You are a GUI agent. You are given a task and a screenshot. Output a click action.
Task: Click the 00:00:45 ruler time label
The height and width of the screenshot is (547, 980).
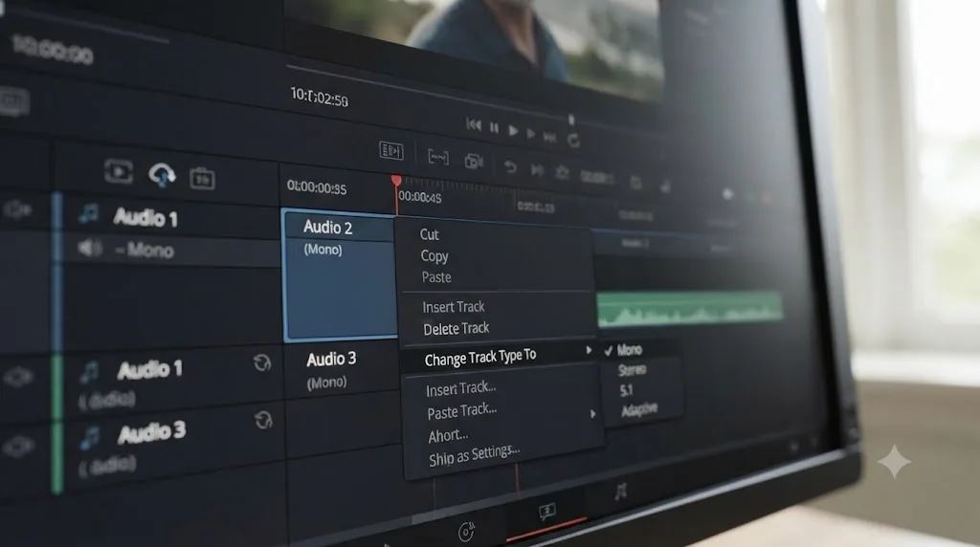pyautogui.click(x=420, y=197)
